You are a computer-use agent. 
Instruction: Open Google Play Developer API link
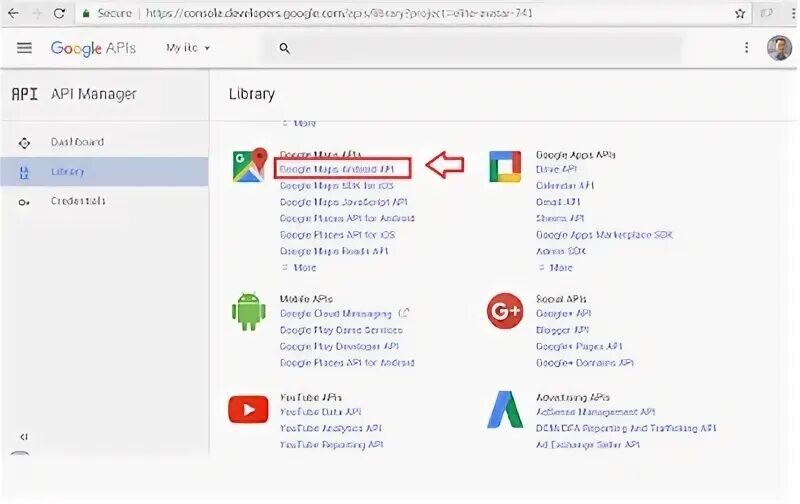pyautogui.click(x=339, y=346)
